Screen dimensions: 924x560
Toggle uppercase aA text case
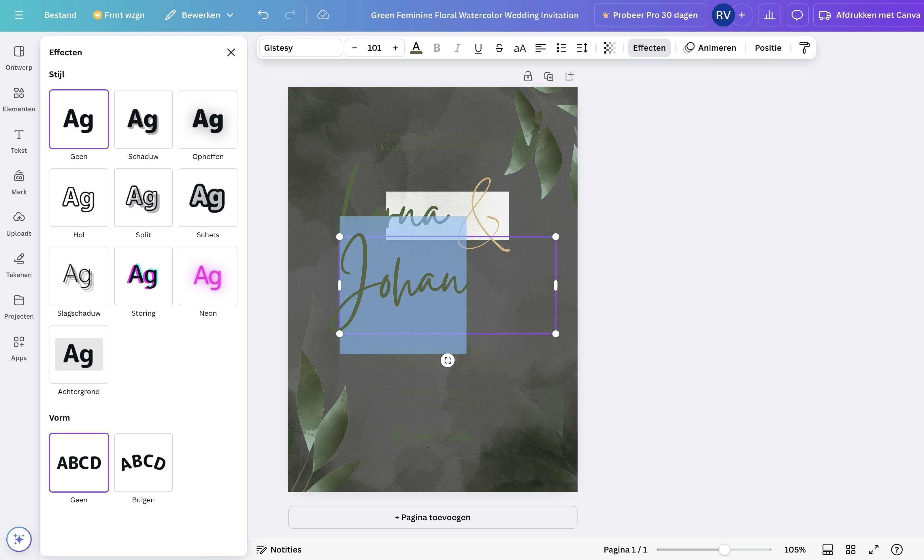(x=520, y=48)
